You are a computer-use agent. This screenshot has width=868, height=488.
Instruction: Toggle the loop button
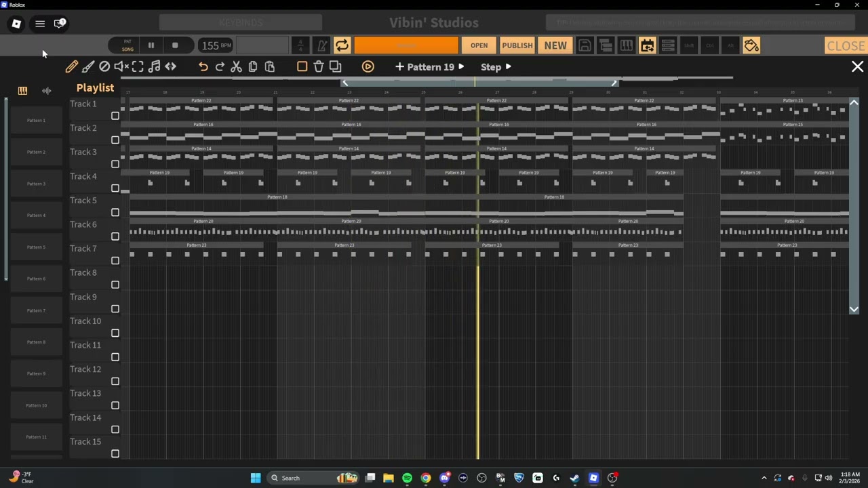click(x=342, y=45)
